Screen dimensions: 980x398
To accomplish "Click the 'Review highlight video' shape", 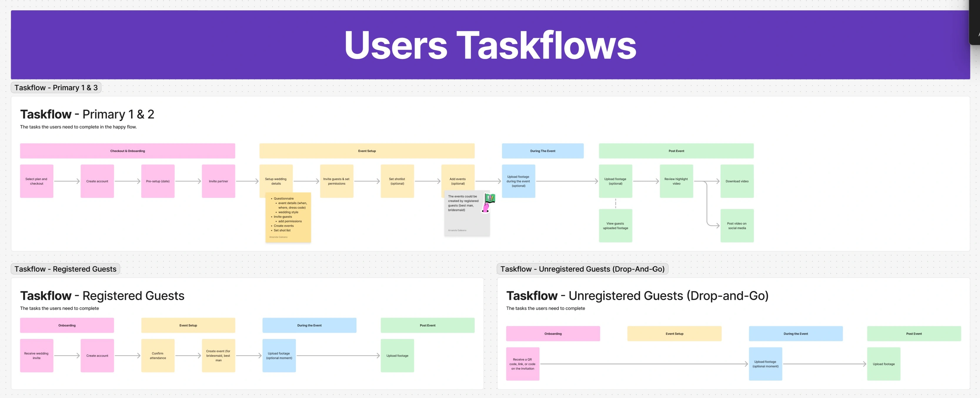I will [x=676, y=181].
